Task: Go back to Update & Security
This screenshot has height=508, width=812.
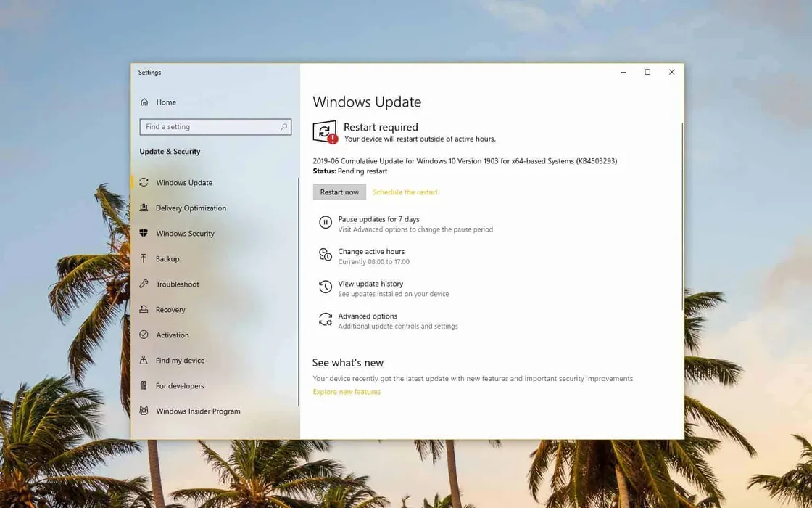Action: tap(170, 151)
